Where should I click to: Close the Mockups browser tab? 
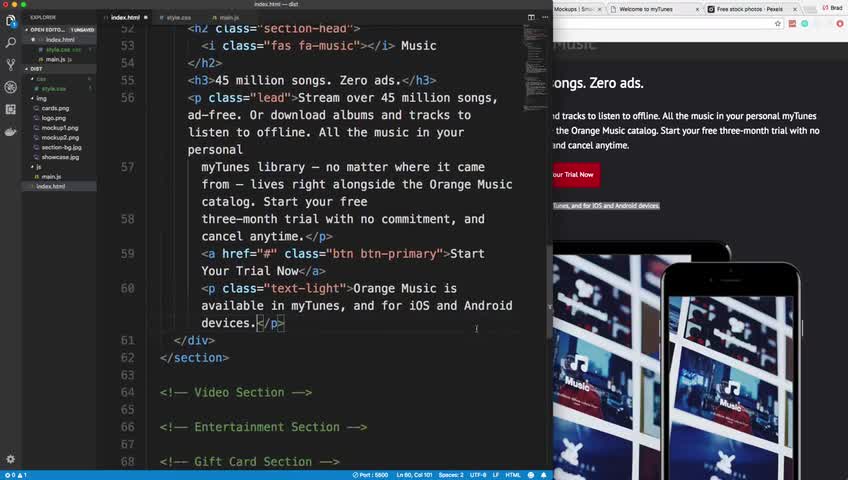[599, 9]
